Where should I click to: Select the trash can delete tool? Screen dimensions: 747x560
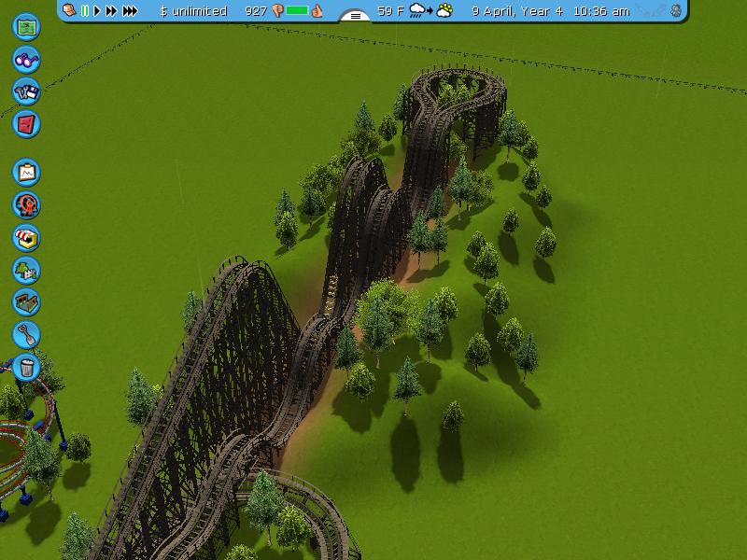[x=26, y=367]
